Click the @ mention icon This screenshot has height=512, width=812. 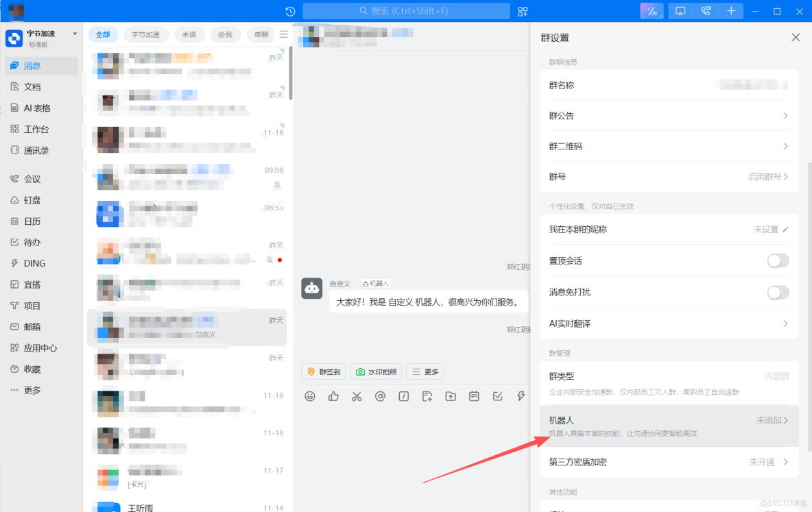(380, 396)
